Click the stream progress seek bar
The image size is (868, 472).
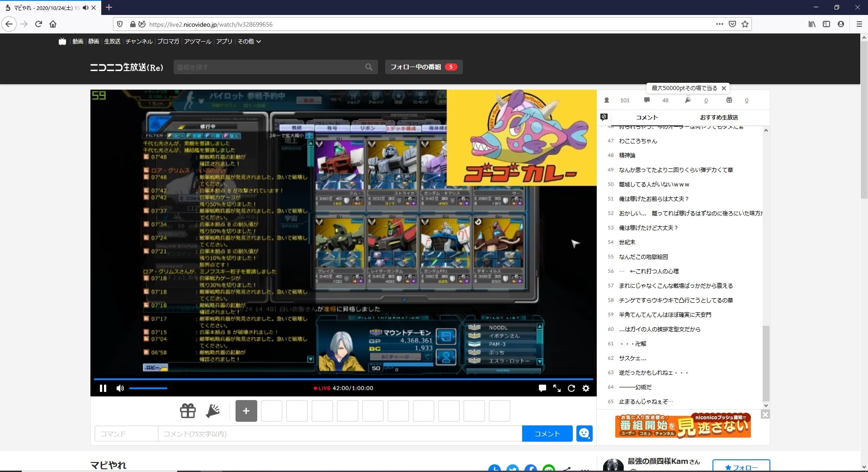coord(344,379)
